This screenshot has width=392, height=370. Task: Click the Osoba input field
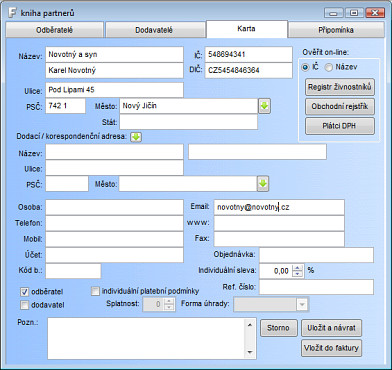tap(114, 207)
